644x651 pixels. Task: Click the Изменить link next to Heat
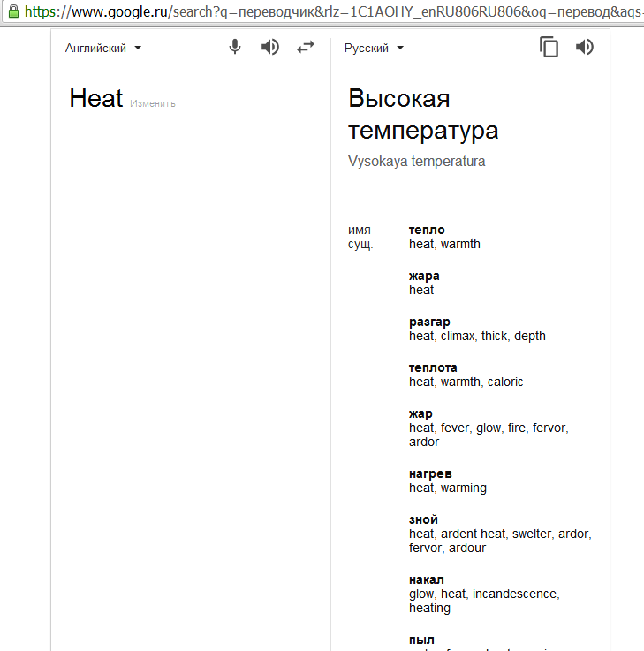[153, 103]
